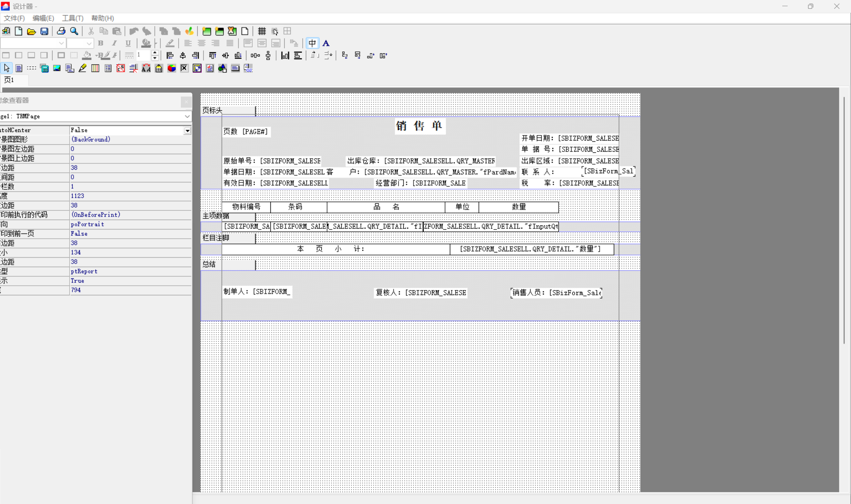Send selected object to back

pos(176,31)
